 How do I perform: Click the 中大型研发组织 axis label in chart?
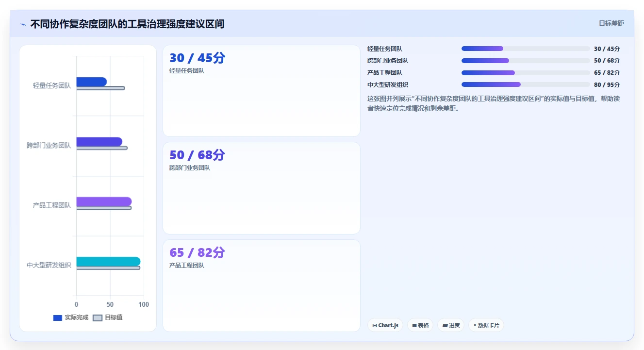(49, 265)
